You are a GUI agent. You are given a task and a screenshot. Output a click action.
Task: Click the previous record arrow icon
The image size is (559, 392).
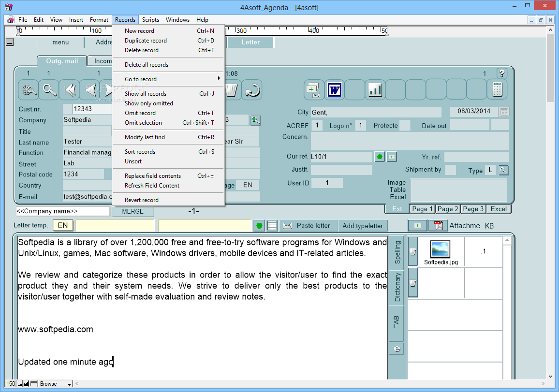point(90,90)
